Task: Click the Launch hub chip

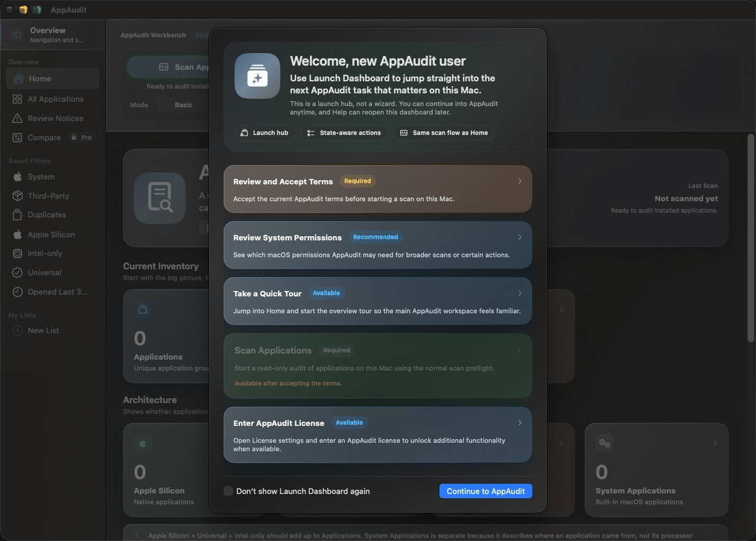Action: coord(264,133)
